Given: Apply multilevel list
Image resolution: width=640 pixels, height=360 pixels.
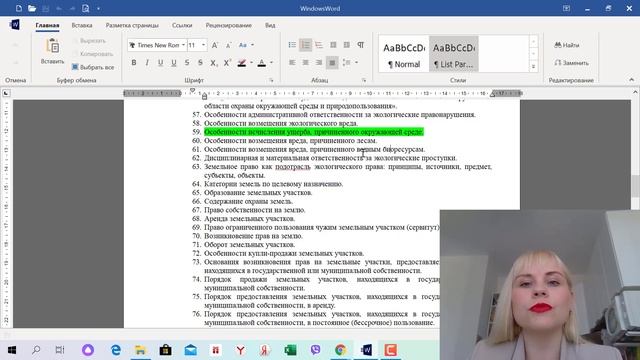Looking at the screenshot, I should pyautogui.click(x=319, y=45).
